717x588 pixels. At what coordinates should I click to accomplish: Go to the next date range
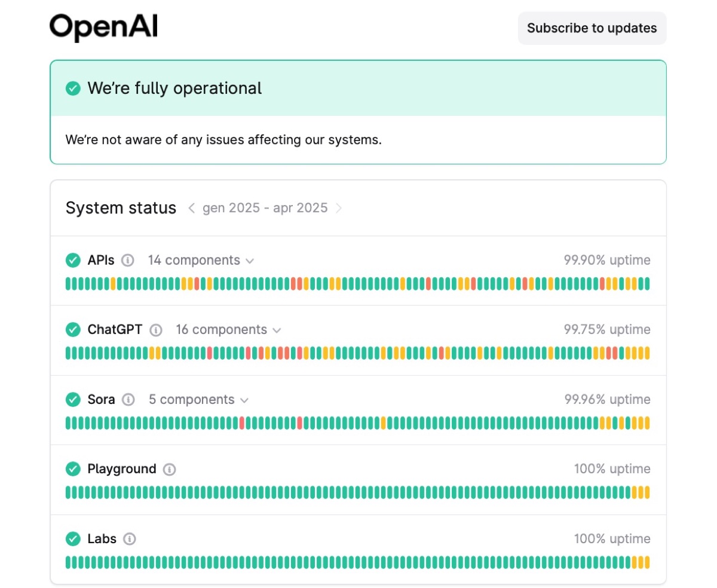pyautogui.click(x=339, y=208)
